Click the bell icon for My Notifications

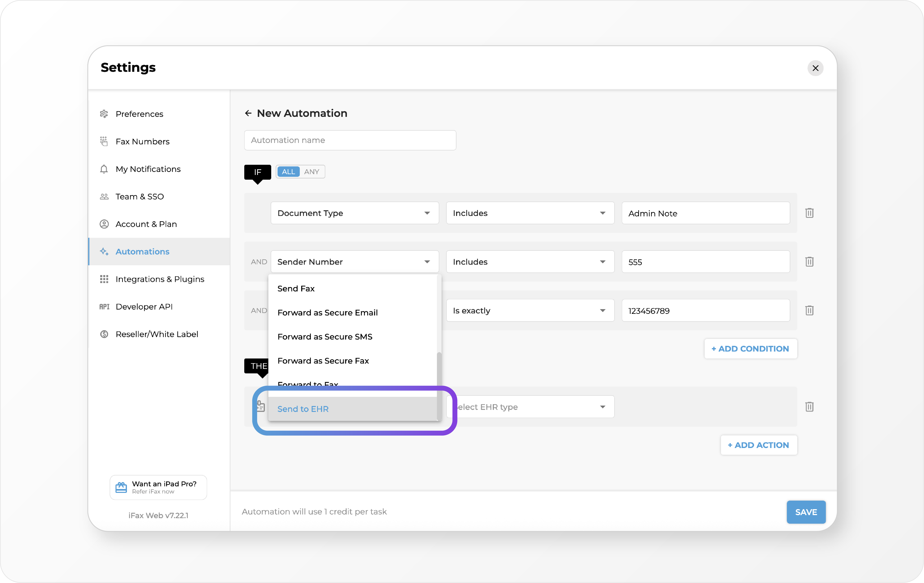[104, 169]
